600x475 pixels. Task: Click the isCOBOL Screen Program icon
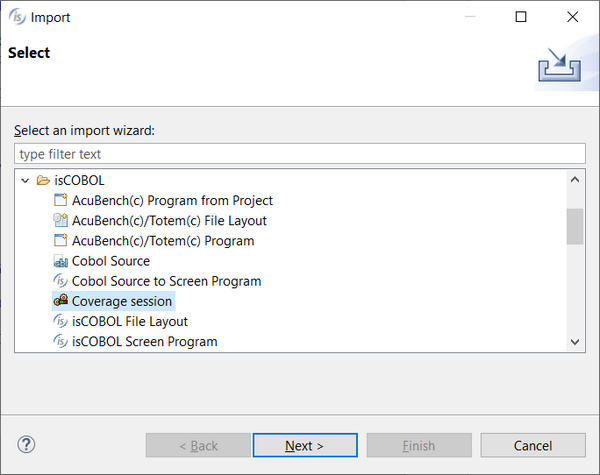point(60,341)
